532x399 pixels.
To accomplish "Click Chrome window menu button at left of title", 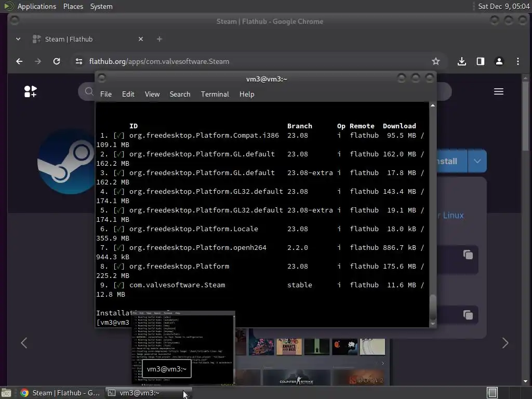I will 15,20.
